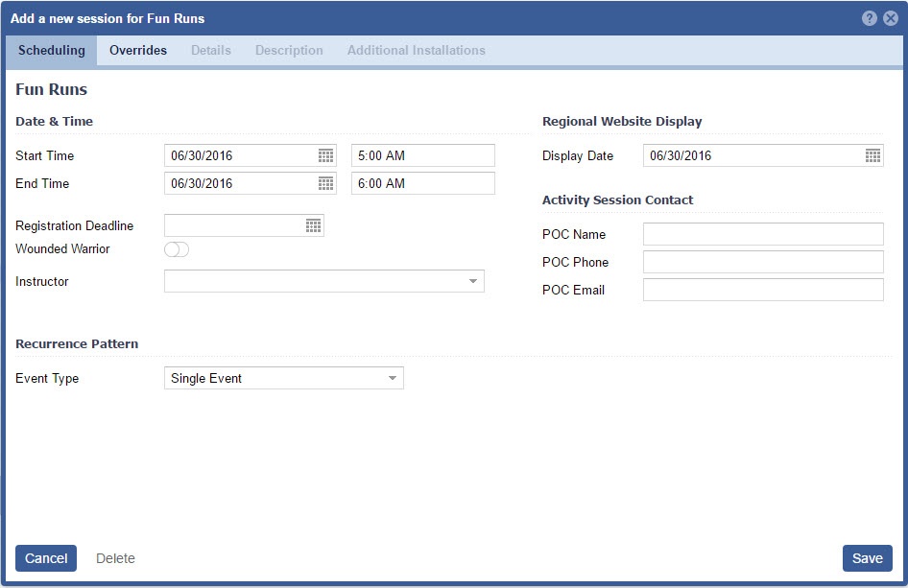Click the End Time 6:00 AM field
This screenshot has width=908, height=588.
[422, 183]
